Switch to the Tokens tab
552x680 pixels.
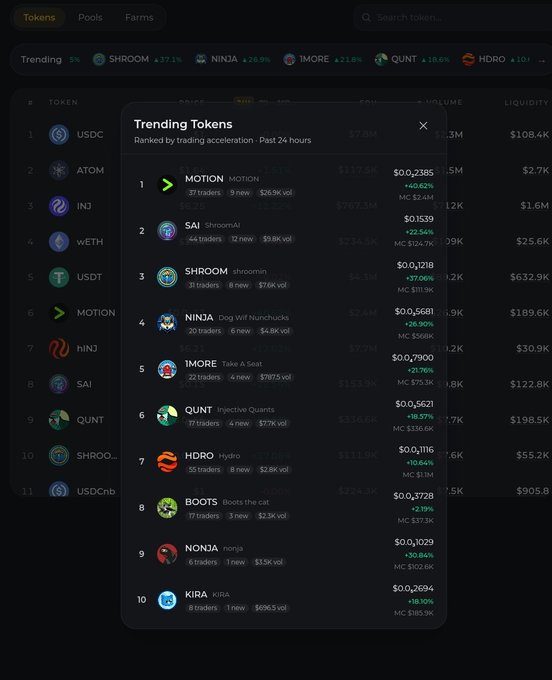tap(39, 17)
